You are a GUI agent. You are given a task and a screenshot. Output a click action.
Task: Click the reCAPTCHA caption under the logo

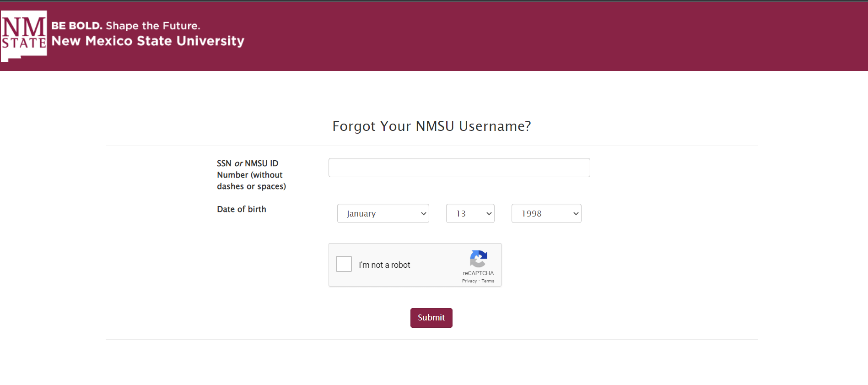pos(478,273)
